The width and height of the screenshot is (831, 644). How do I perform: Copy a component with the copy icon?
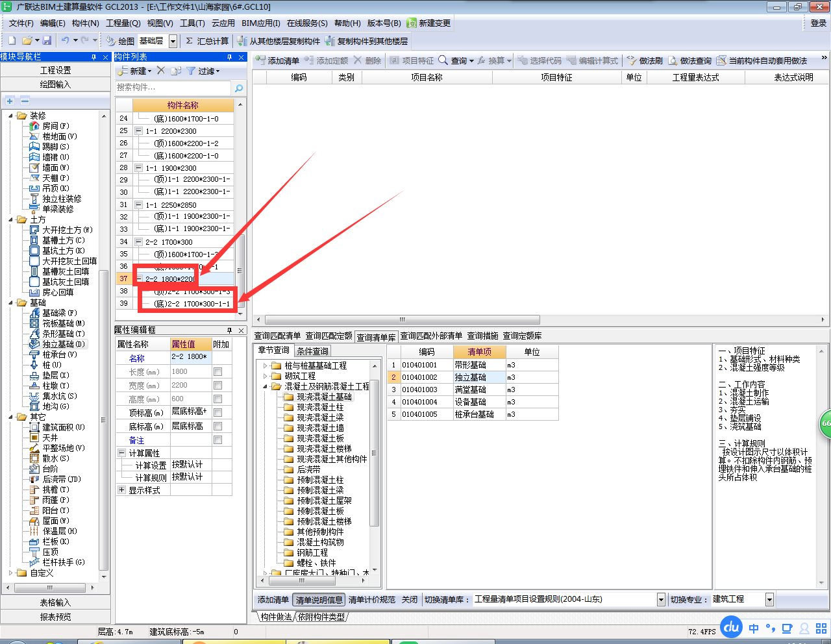(176, 71)
